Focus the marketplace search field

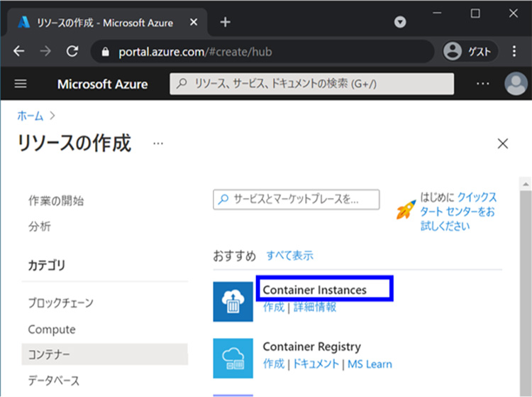pyautogui.click(x=297, y=200)
